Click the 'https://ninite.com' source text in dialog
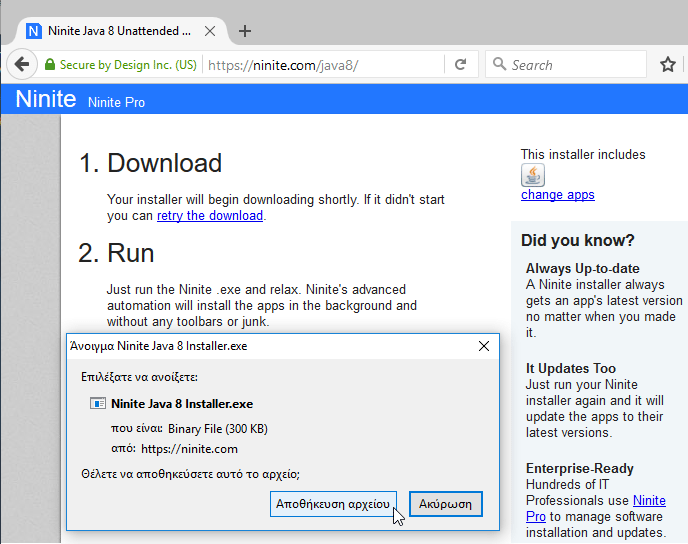688x544 pixels. point(189,449)
